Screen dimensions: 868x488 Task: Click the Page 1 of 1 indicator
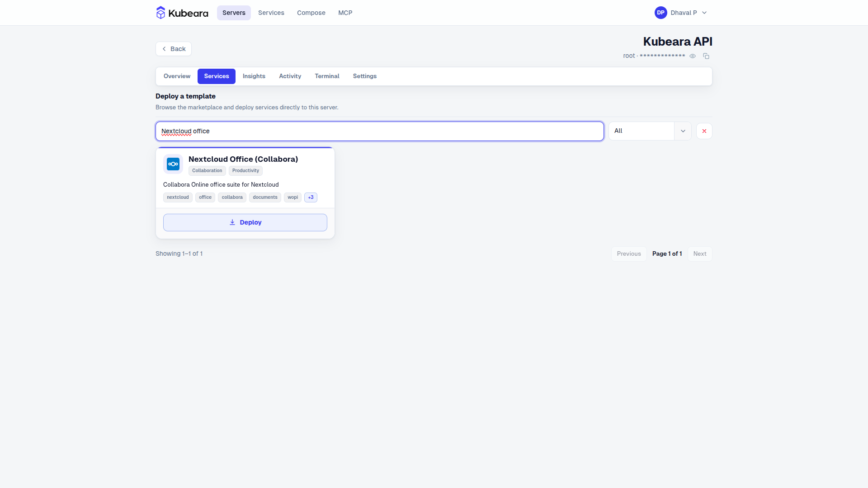pos(667,253)
